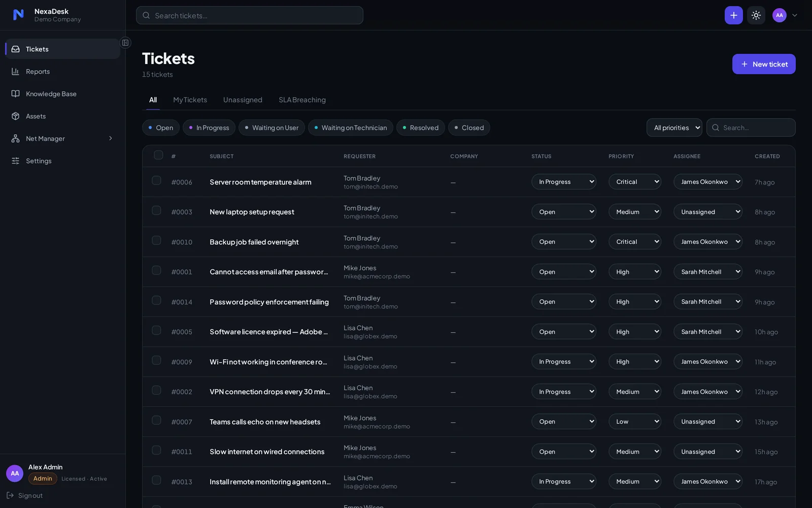Click Alex Admin avatar in sidebar footer
The width and height of the screenshot is (812, 508).
[15, 473]
